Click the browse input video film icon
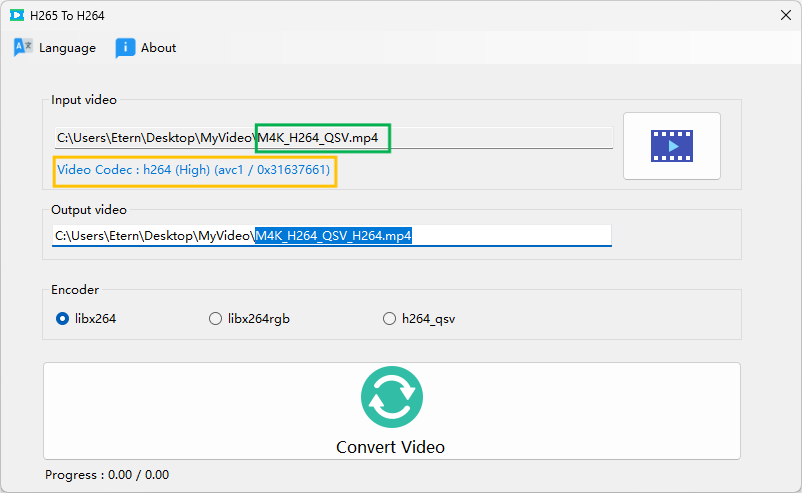 (x=672, y=146)
